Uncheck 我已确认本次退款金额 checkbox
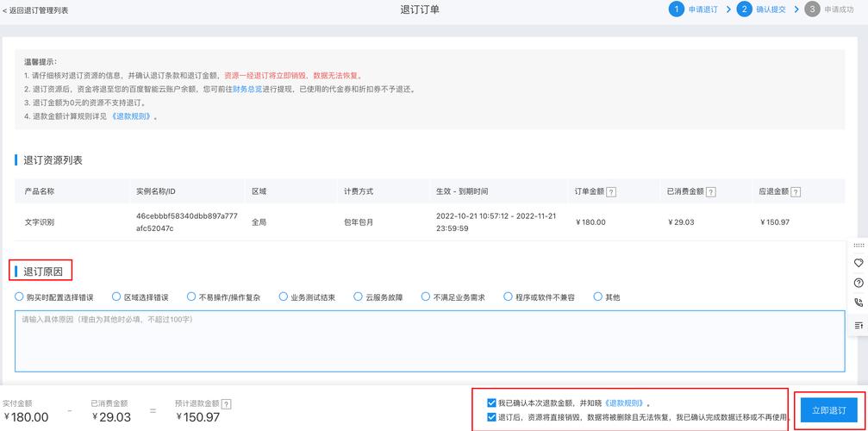The image size is (868, 431). [x=491, y=403]
